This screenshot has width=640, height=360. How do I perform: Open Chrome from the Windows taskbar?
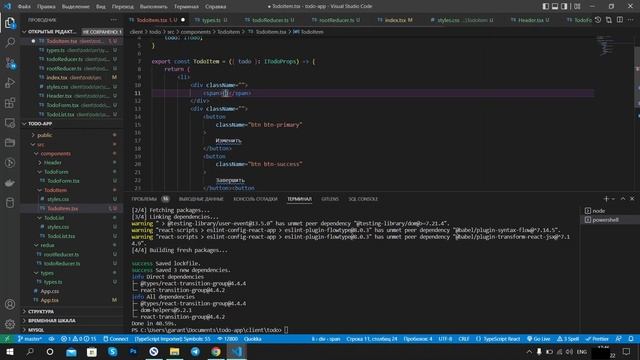216,351
